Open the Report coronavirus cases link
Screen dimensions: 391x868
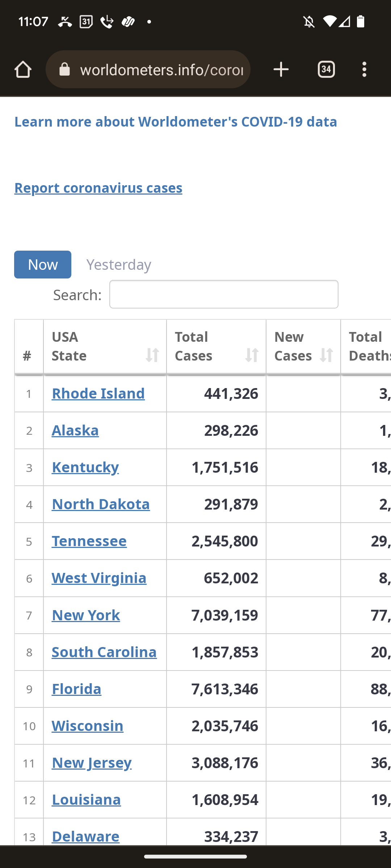point(98,188)
